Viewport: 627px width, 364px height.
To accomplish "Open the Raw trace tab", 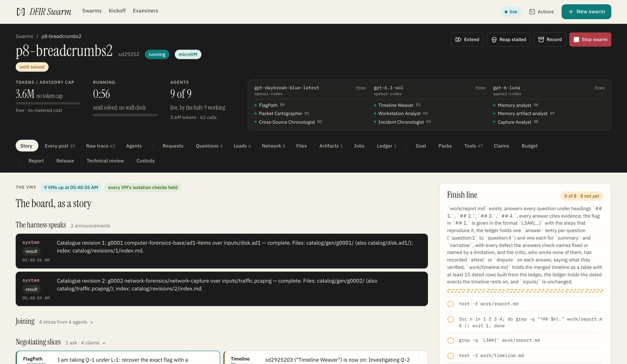I will [x=100, y=146].
